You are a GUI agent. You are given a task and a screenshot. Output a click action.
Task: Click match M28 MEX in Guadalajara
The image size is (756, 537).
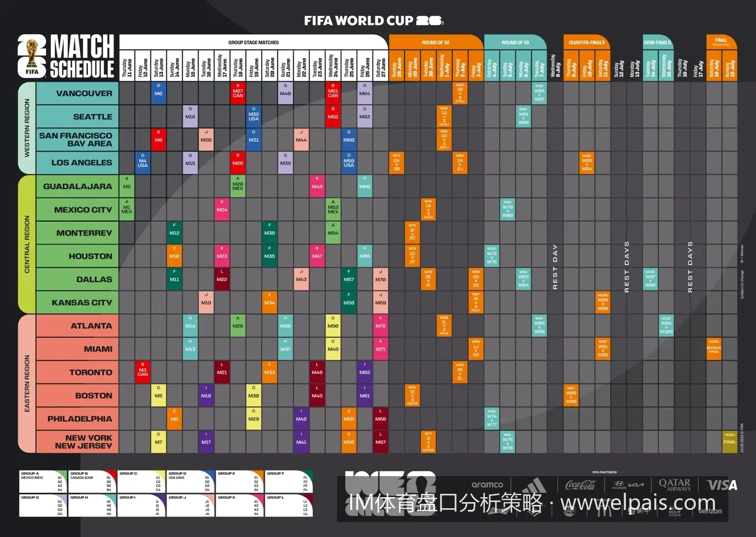tap(238, 186)
